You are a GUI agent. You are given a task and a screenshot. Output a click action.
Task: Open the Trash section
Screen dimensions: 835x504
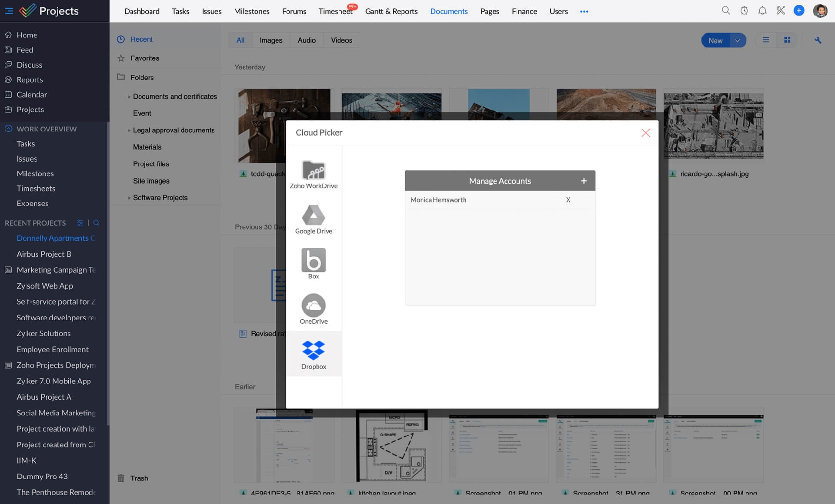(x=139, y=478)
